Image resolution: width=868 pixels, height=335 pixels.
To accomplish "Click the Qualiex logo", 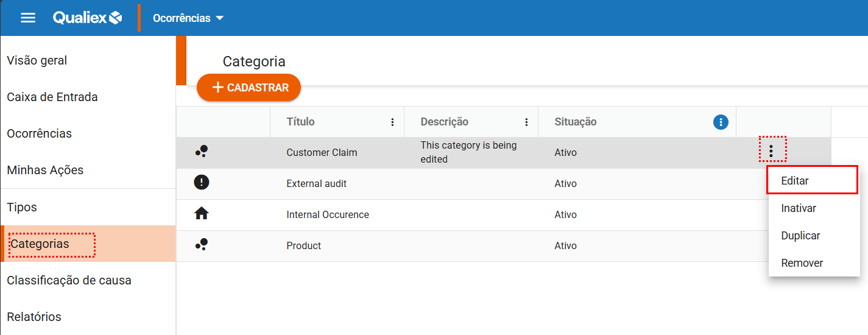I will (x=88, y=18).
